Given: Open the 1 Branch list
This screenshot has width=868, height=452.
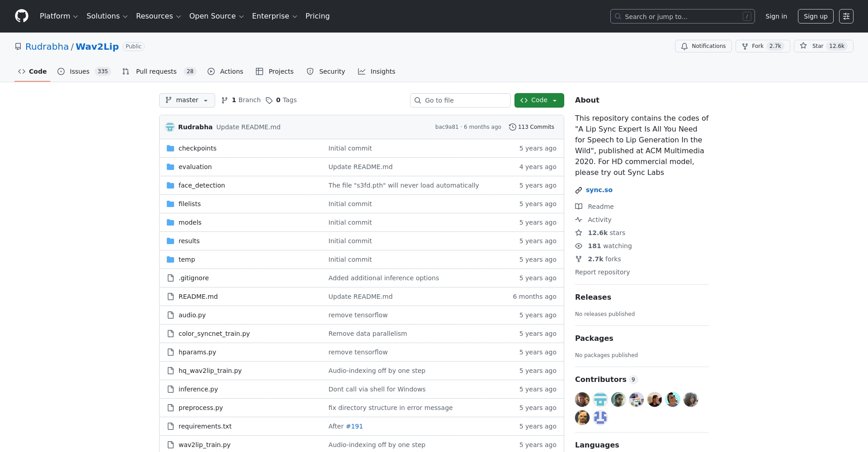Looking at the screenshot, I should [x=241, y=100].
